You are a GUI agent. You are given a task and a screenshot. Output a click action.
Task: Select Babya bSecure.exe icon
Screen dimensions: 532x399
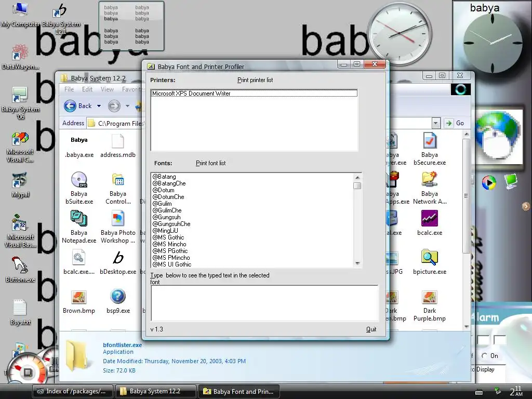[430, 149]
